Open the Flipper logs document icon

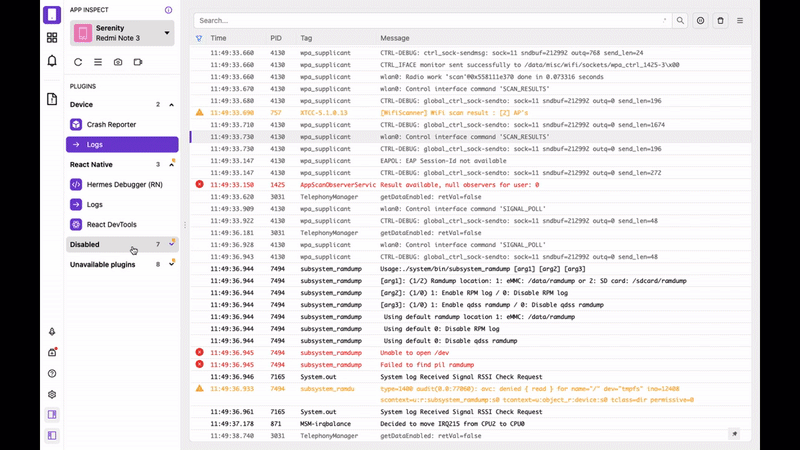[52, 99]
